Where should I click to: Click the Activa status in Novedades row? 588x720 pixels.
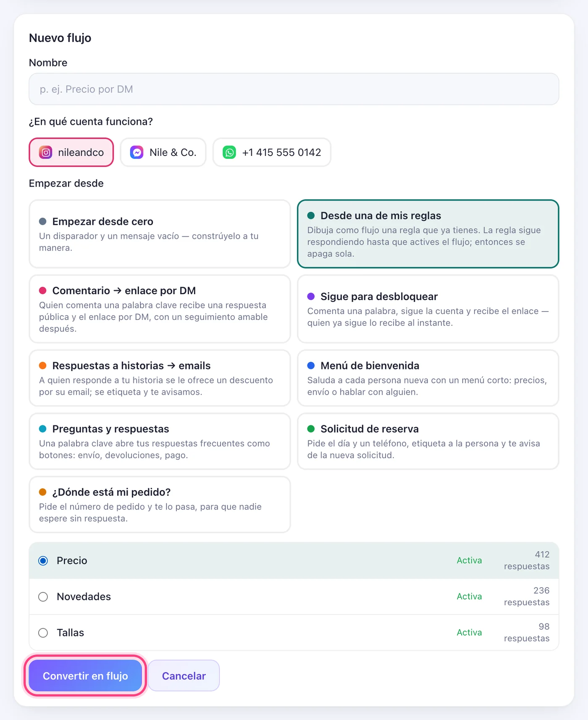[469, 596]
